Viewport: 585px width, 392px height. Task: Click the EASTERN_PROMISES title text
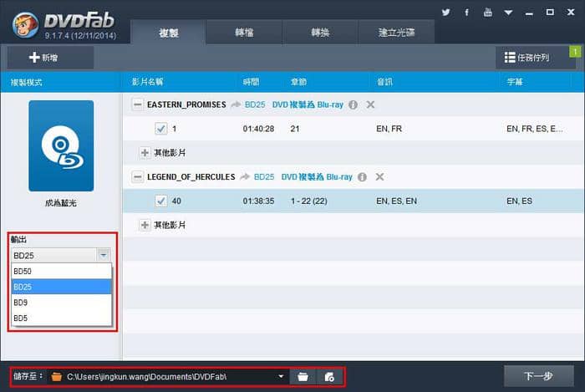(186, 104)
